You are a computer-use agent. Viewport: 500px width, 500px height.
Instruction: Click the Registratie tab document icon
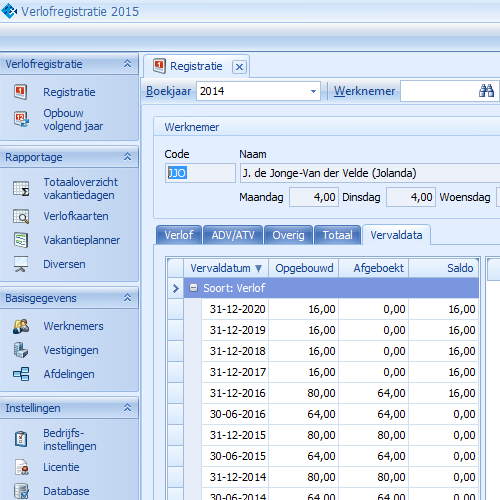159,66
